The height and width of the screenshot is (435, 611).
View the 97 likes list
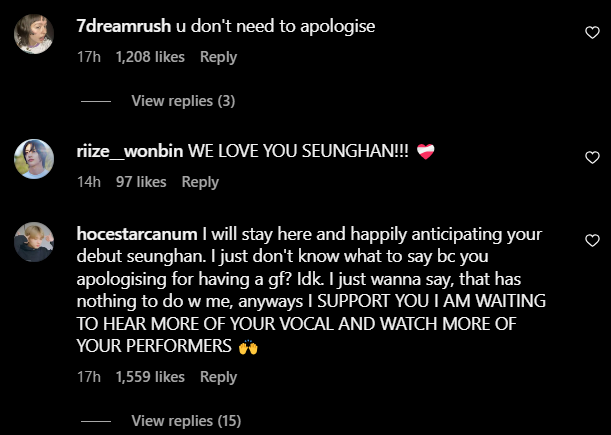[x=141, y=182]
